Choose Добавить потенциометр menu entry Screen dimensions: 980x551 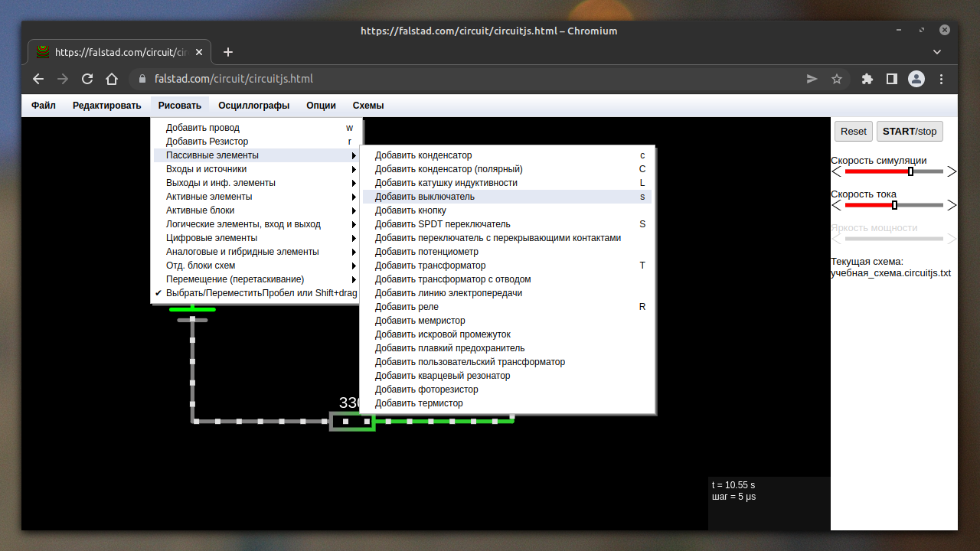pos(426,252)
